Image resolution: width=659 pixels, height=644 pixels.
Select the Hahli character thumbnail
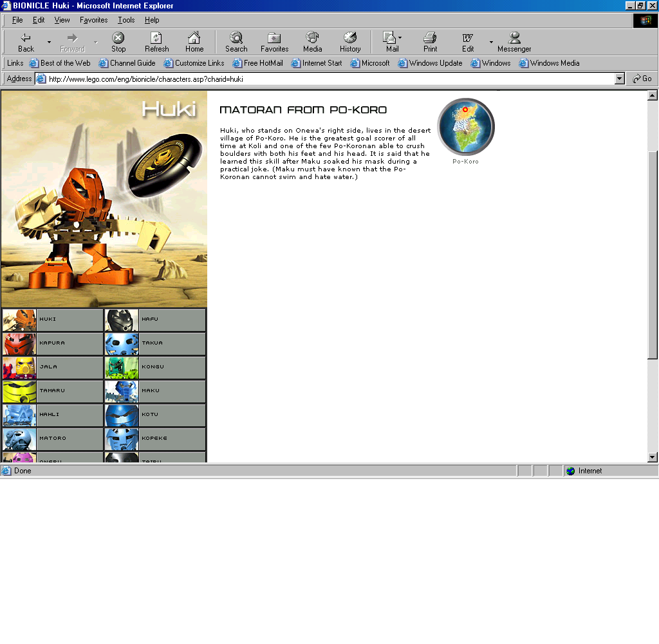(19, 415)
